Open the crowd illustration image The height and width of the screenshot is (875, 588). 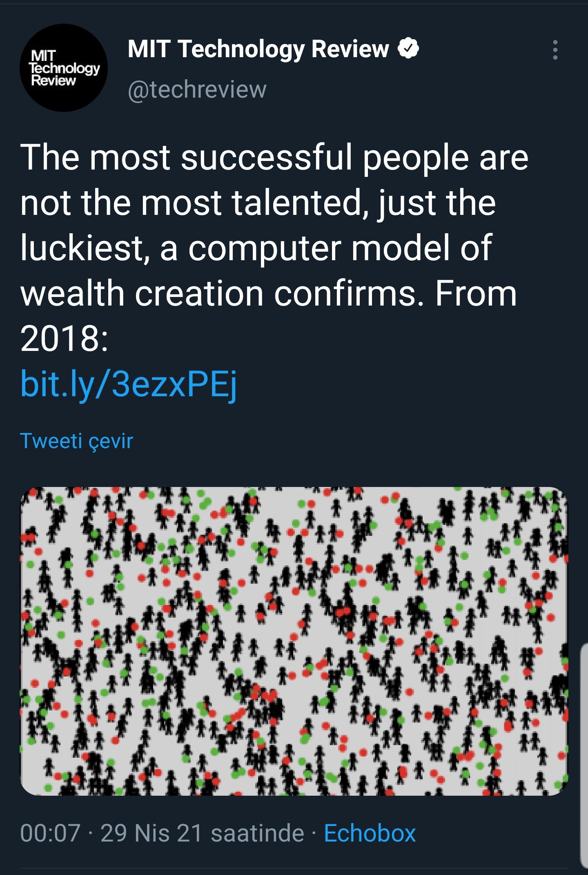pos(294,641)
